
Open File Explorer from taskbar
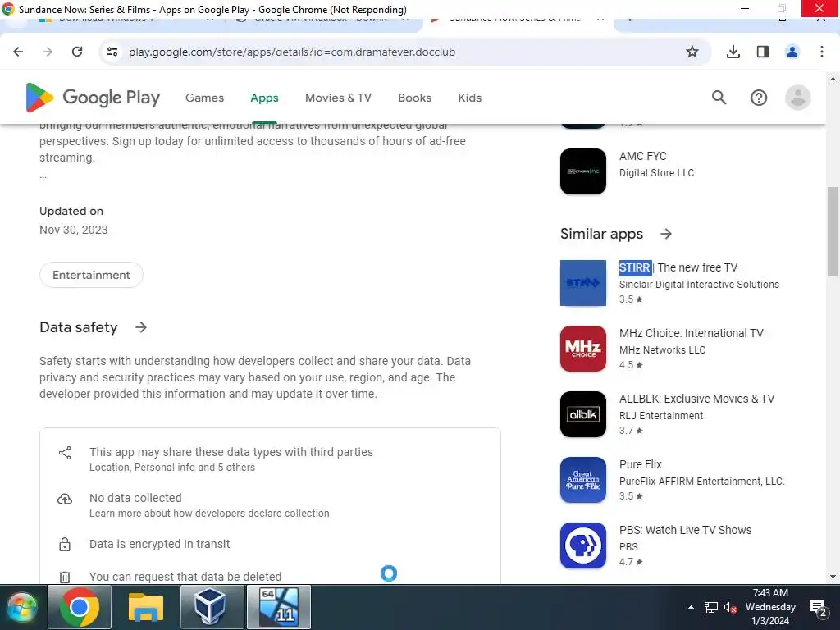click(x=146, y=607)
